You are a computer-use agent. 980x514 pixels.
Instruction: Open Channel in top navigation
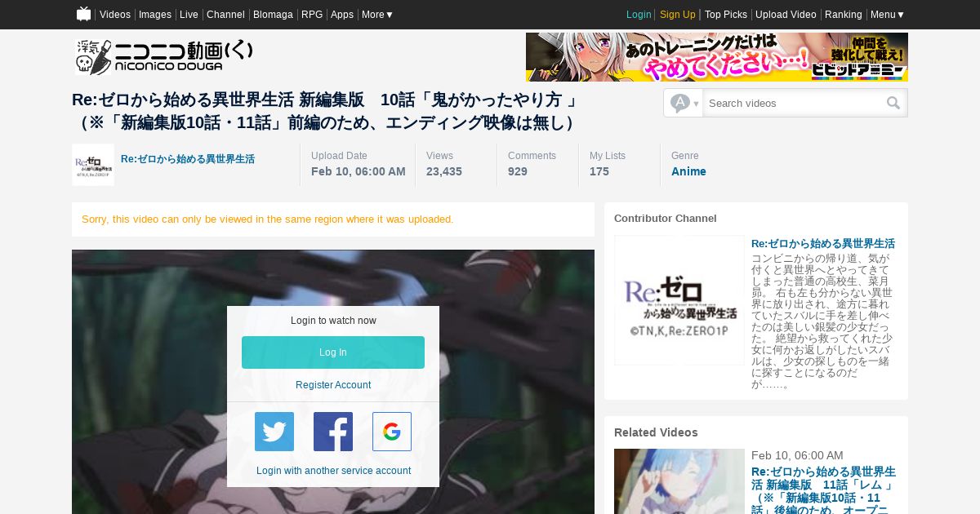(x=225, y=15)
